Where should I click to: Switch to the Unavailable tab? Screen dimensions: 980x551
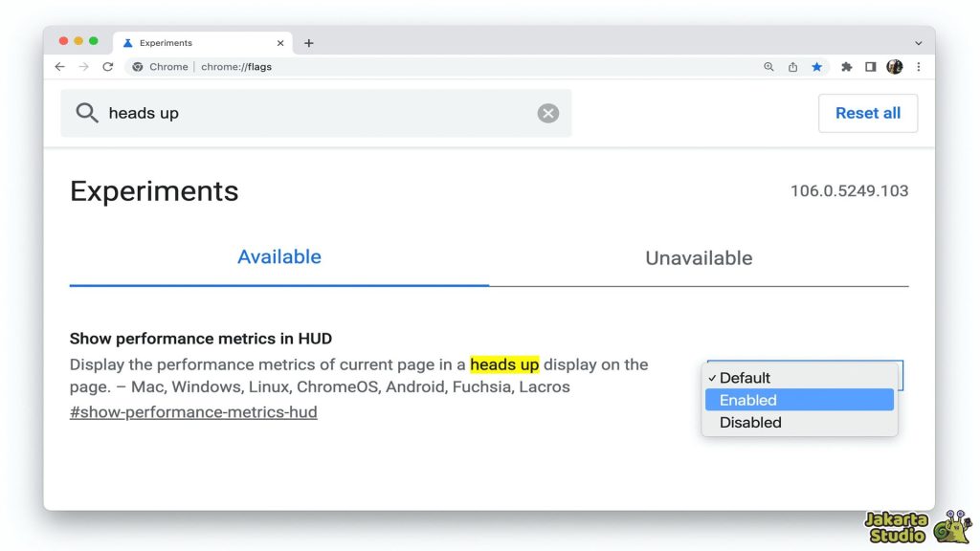[x=699, y=257]
